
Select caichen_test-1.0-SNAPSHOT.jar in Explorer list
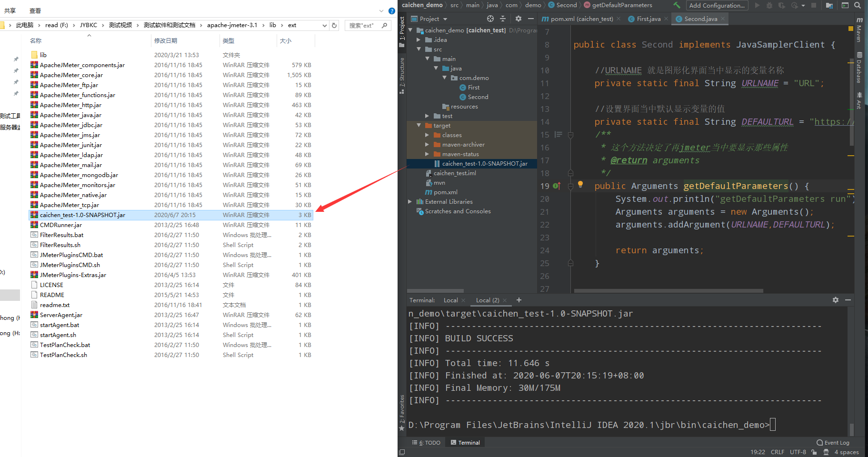tap(170, 215)
